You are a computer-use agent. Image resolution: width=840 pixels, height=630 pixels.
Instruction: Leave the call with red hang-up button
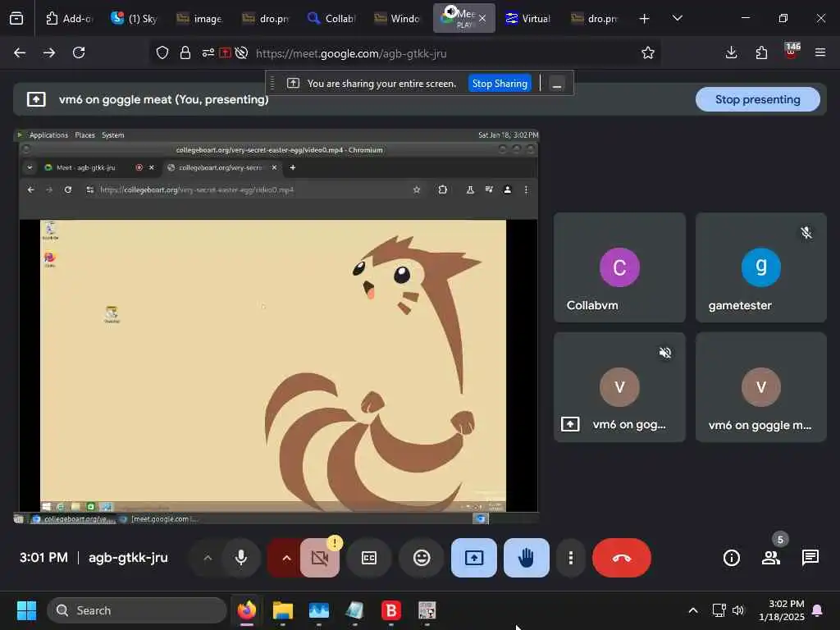pyautogui.click(x=622, y=558)
